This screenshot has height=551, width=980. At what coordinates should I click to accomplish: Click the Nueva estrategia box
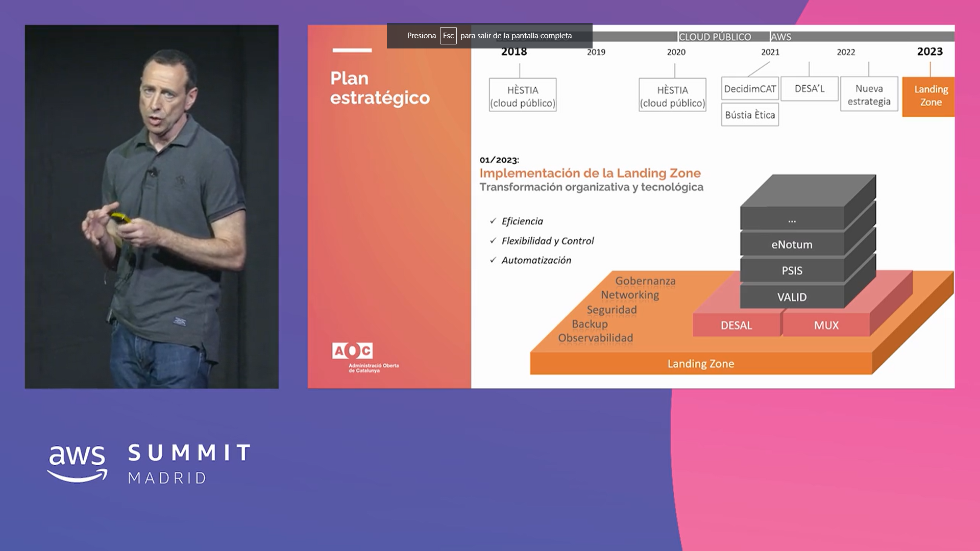coord(869,95)
